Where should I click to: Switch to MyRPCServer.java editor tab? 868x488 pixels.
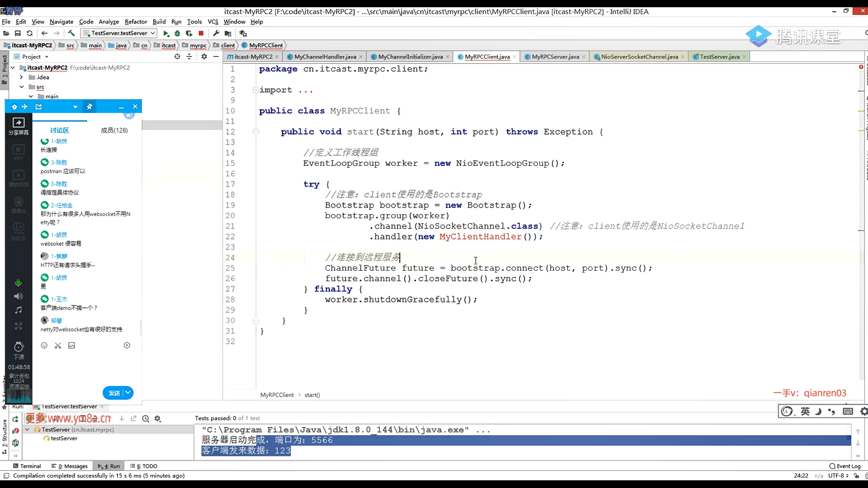pyautogui.click(x=555, y=56)
